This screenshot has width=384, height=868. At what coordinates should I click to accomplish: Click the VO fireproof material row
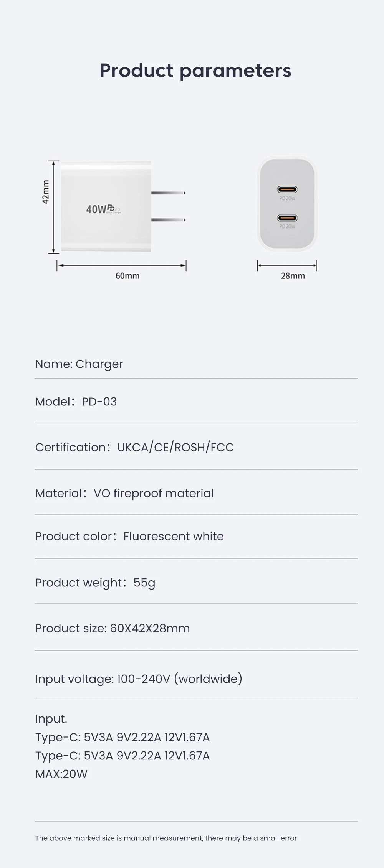tap(124, 493)
